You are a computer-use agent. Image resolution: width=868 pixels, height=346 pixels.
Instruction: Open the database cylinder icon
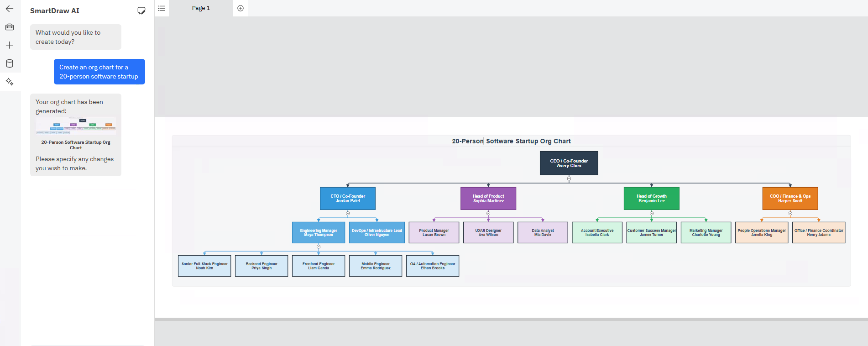click(10, 63)
